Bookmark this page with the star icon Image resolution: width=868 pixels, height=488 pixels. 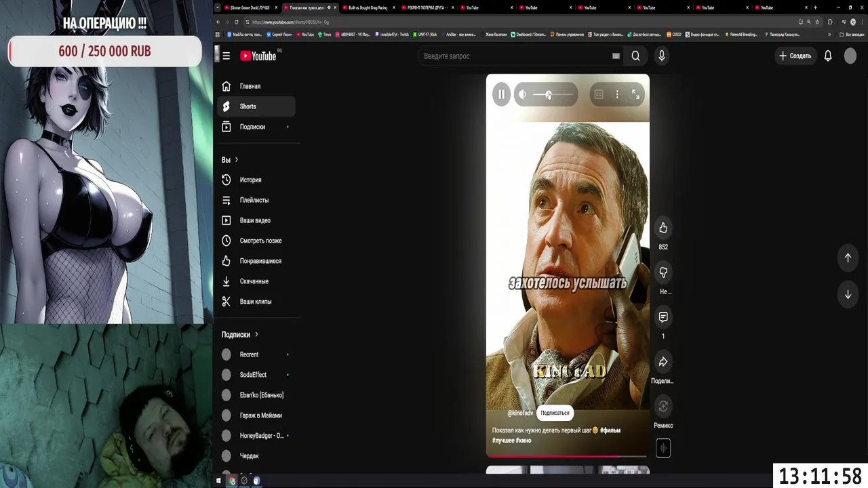pos(817,22)
